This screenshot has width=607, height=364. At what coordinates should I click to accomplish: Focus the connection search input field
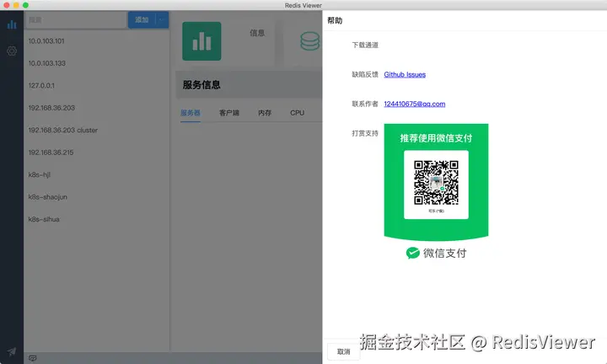point(76,19)
